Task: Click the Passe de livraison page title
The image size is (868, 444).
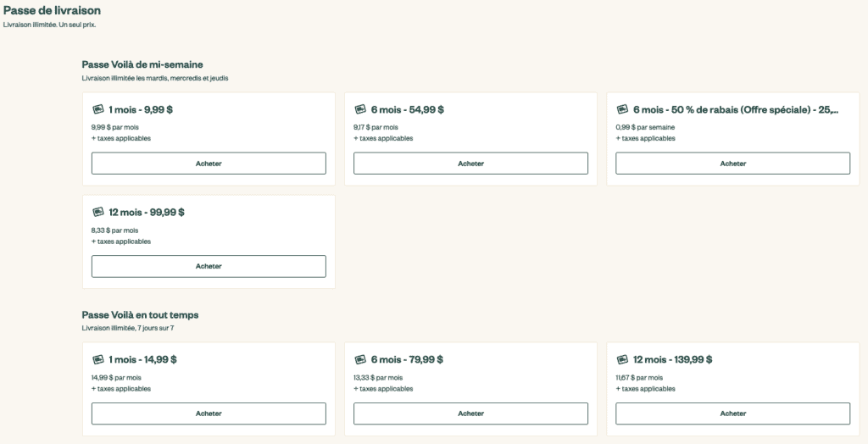Action: [x=52, y=10]
